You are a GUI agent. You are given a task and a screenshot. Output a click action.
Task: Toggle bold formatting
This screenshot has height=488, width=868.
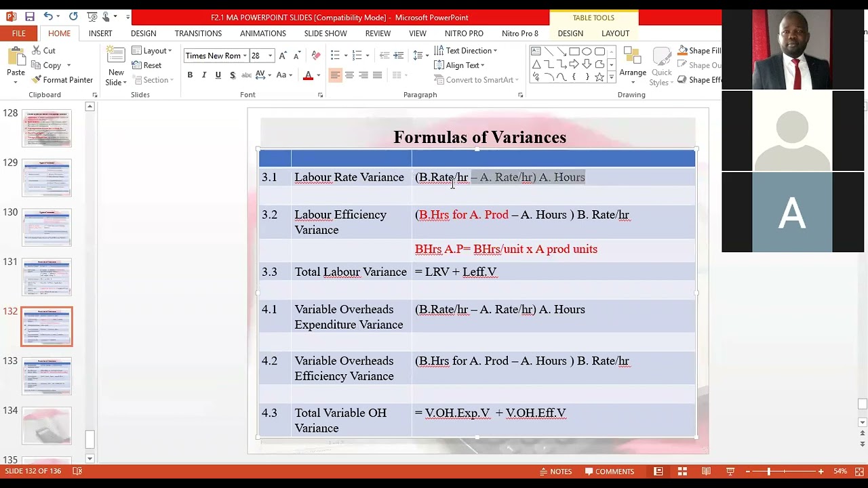(190, 75)
